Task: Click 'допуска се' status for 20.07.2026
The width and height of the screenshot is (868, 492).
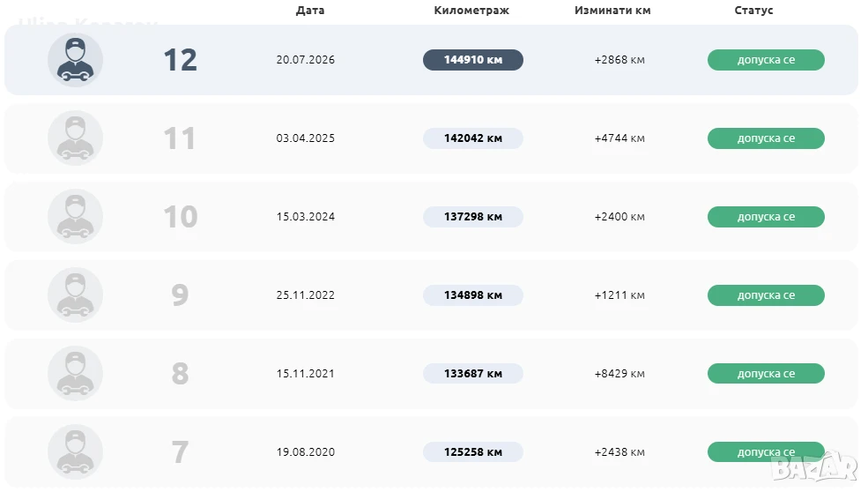Action: (x=766, y=60)
